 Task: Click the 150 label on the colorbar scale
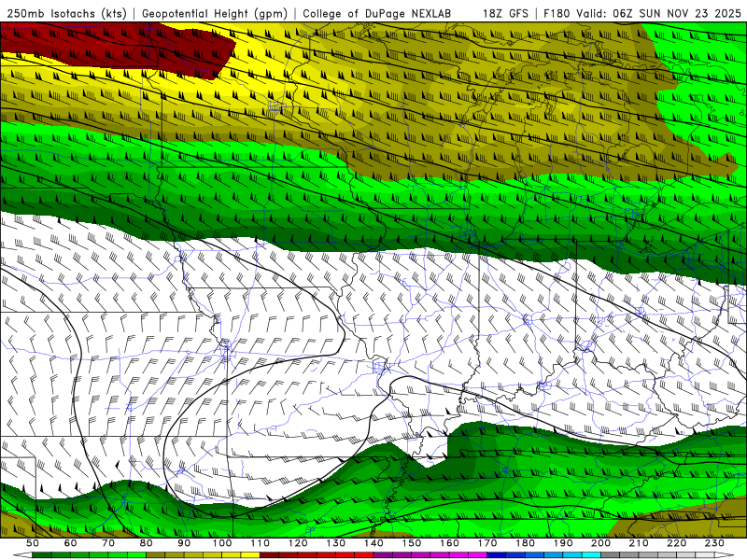(412, 543)
